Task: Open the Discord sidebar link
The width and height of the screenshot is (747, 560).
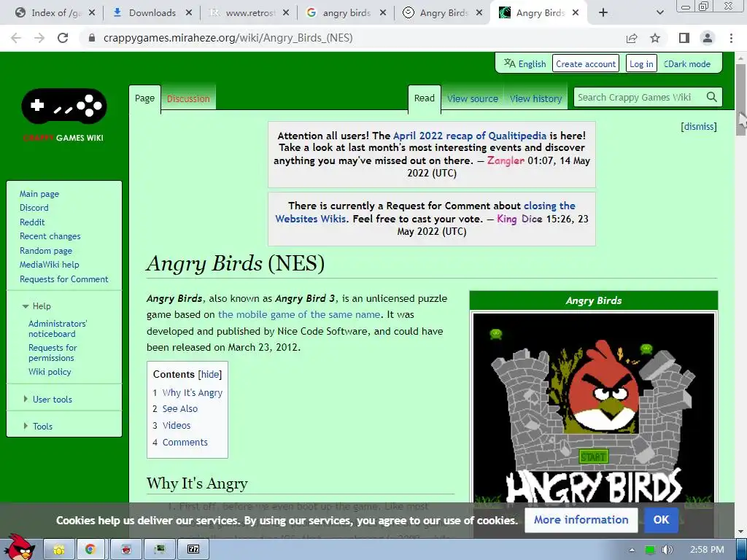Action: 34,208
